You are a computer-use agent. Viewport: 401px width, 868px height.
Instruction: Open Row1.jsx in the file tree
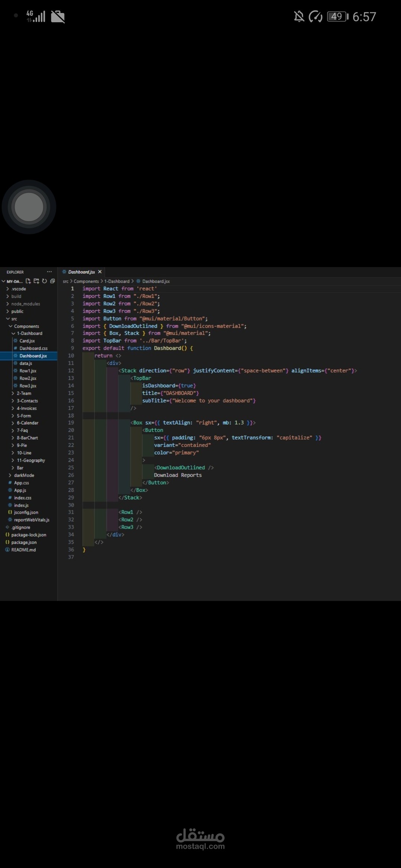click(x=28, y=371)
